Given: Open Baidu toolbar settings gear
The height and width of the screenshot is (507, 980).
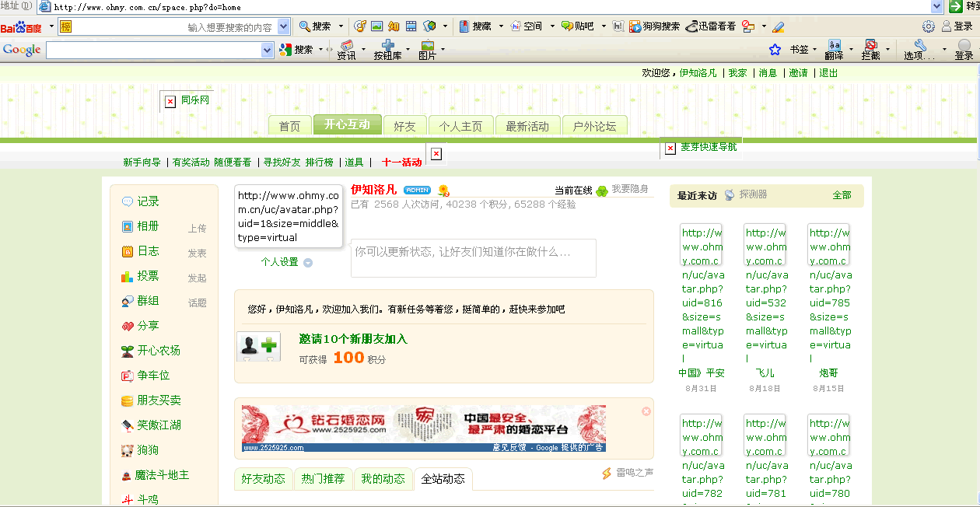Looking at the screenshot, I should pos(929,26).
